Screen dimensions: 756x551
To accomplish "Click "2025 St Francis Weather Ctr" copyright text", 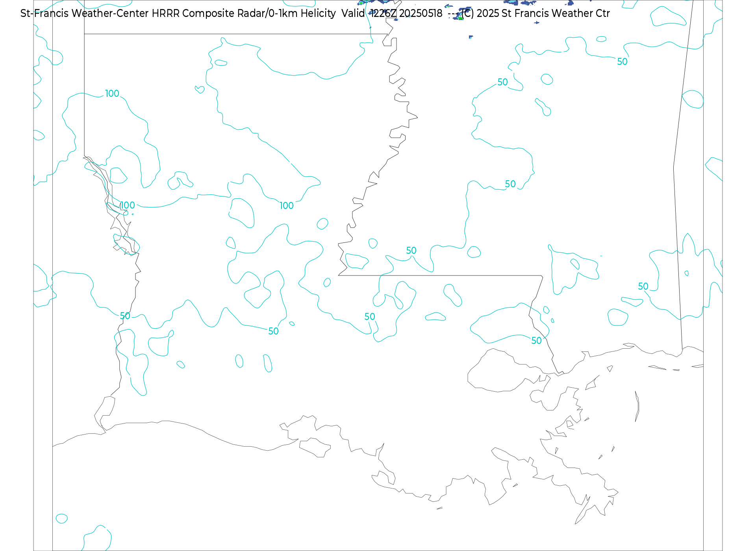I will point(543,13).
